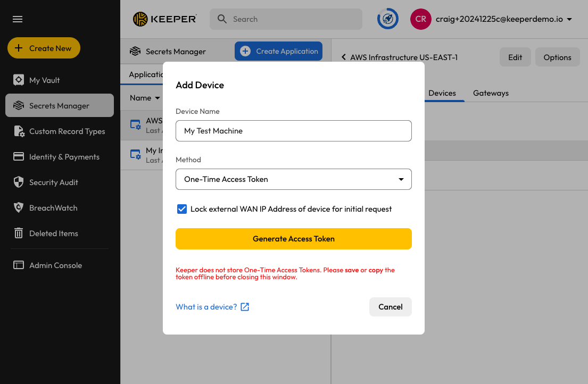Click the Deleted Items trash icon
Screen dimensions: 588x384
pyautogui.click(x=19, y=233)
